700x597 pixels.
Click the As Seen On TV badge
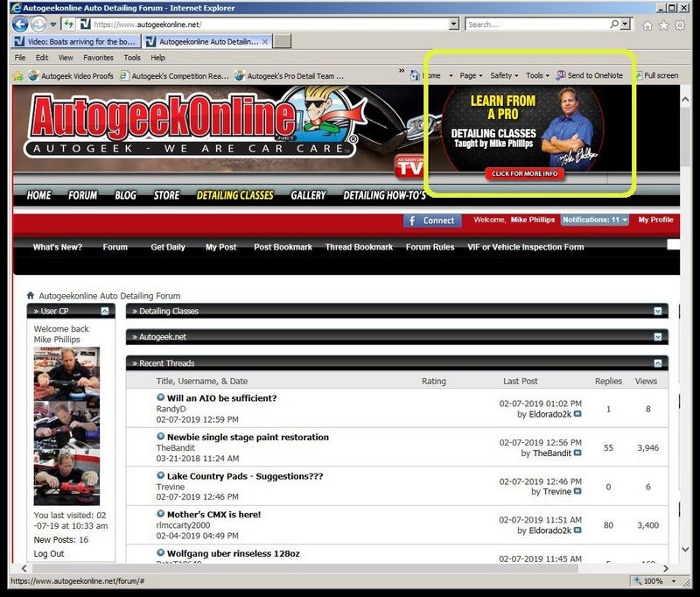point(409,166)
